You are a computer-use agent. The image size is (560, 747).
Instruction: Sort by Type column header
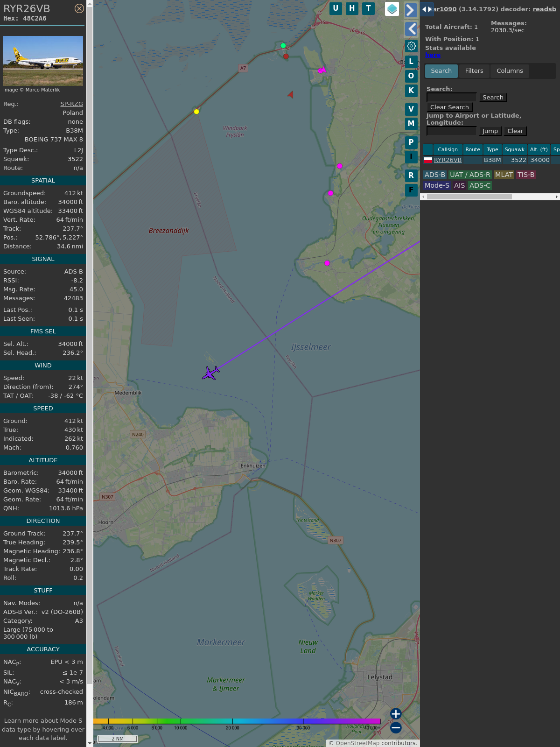tap(492, 149)
